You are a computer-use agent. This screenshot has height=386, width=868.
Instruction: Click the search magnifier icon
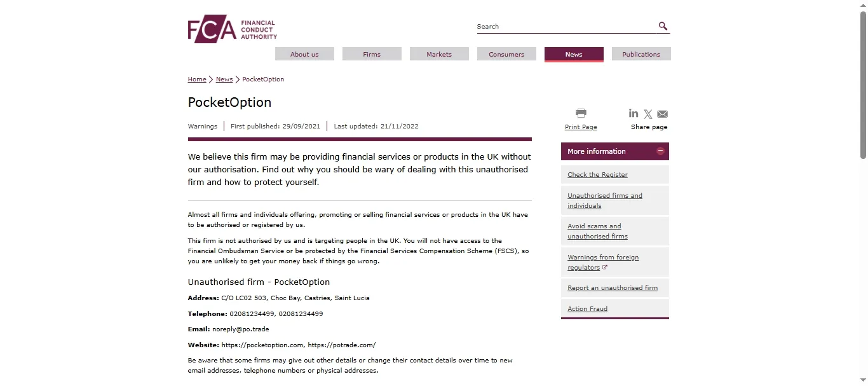pos(663,26)
